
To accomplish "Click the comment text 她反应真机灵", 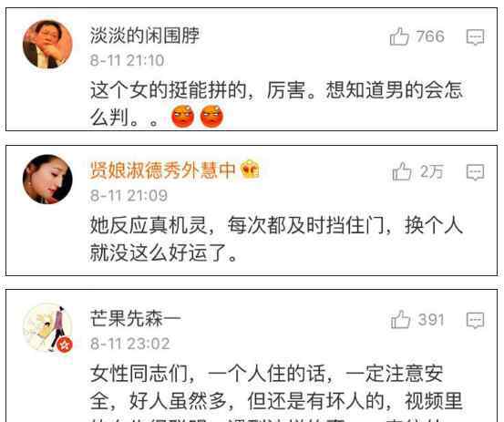I will (x=149, y=224).
